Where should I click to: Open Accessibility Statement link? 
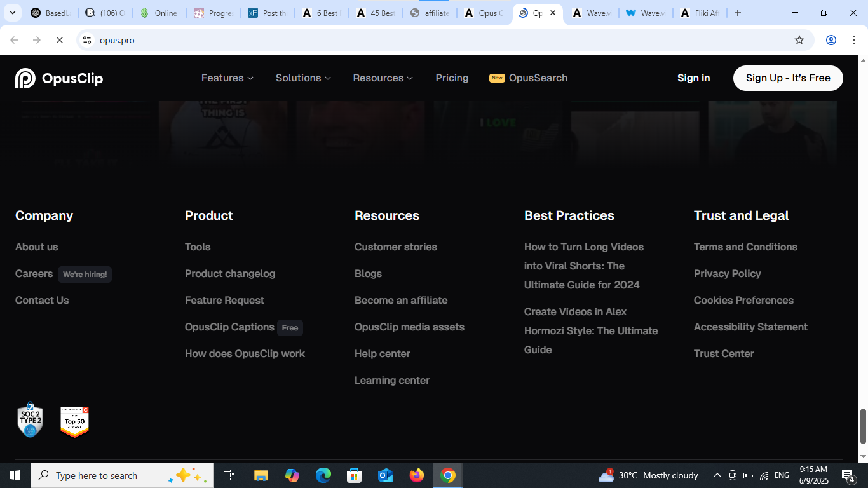pos(750,327)
